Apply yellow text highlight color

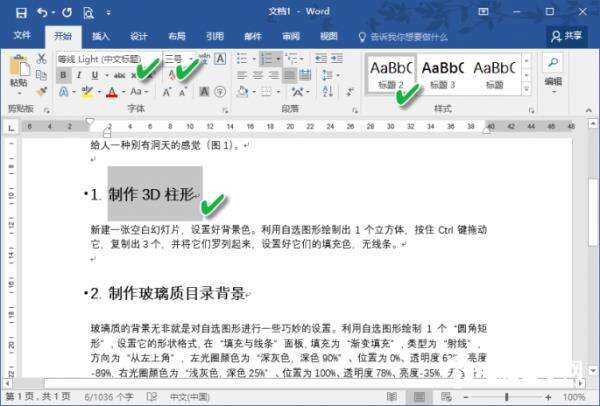pyautogui.click(x=87, y=92)
